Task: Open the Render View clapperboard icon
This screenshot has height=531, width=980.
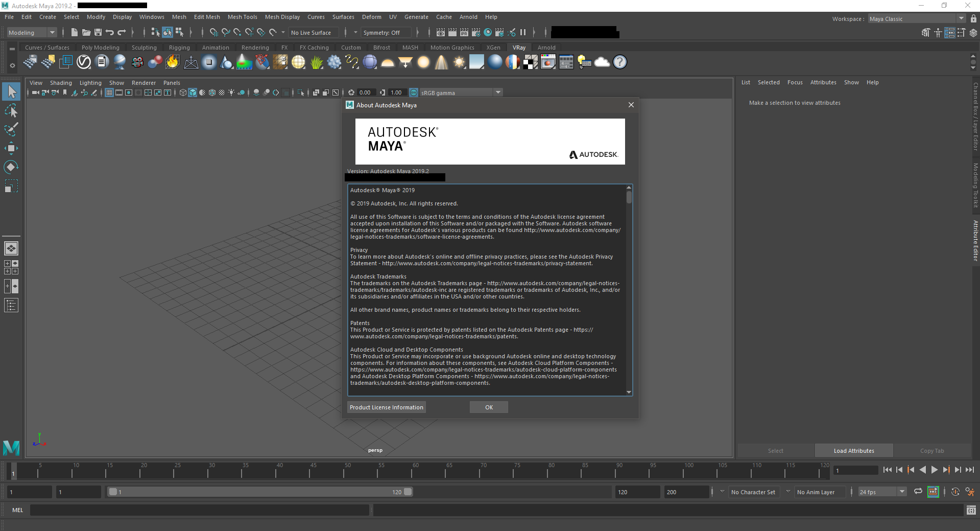Action: pyautogui.click(x=441, y=32)
